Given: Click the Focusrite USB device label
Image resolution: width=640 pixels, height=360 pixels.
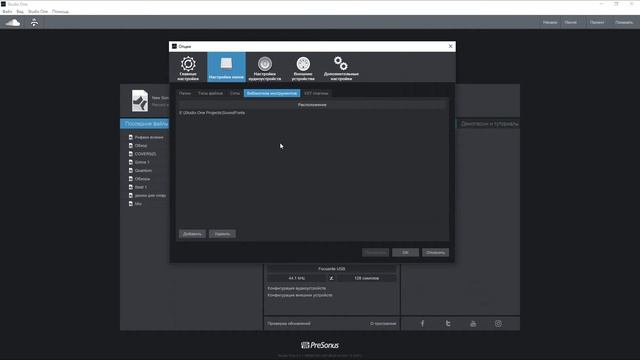Looking at the screenshot, I should (331, 269).
